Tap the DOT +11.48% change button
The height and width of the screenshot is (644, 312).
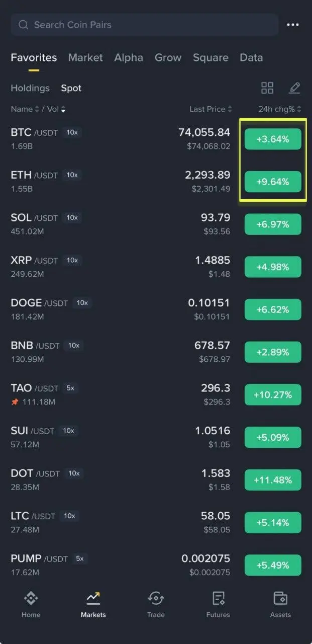tap(273, 480)
